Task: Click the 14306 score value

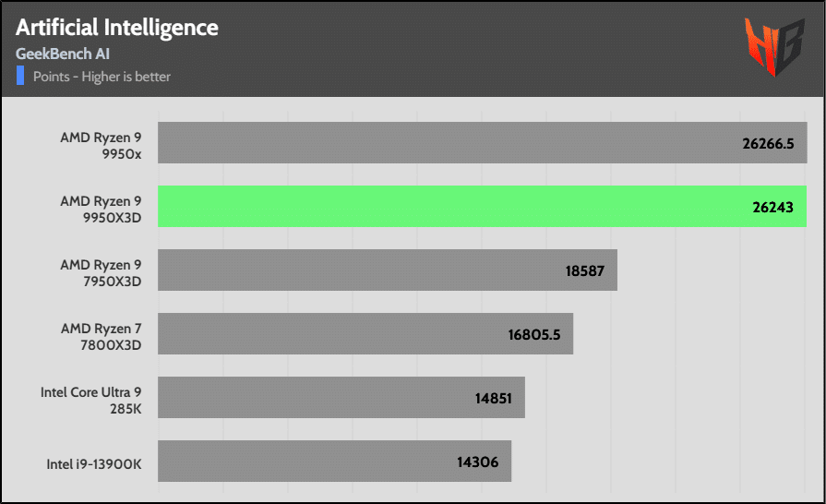Action: (480, 462)
